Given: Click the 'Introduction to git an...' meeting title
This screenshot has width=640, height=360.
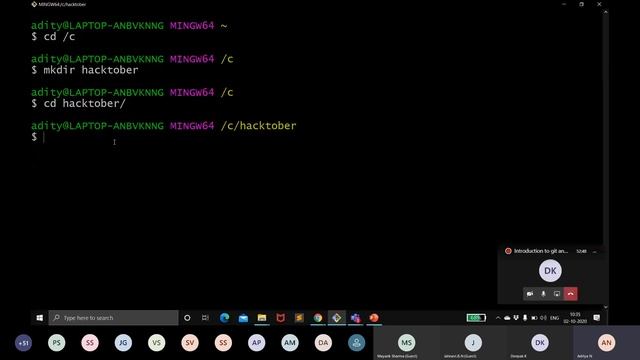Looking at the screenshot, I should (541, 251).
